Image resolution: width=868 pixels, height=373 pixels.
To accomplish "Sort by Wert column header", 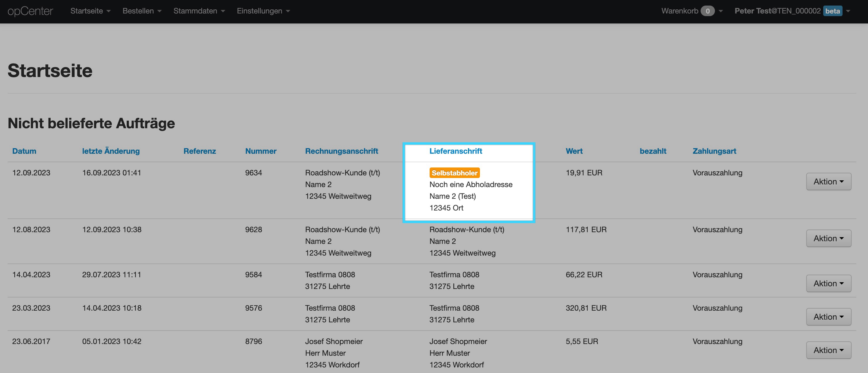I will (574, 151).
